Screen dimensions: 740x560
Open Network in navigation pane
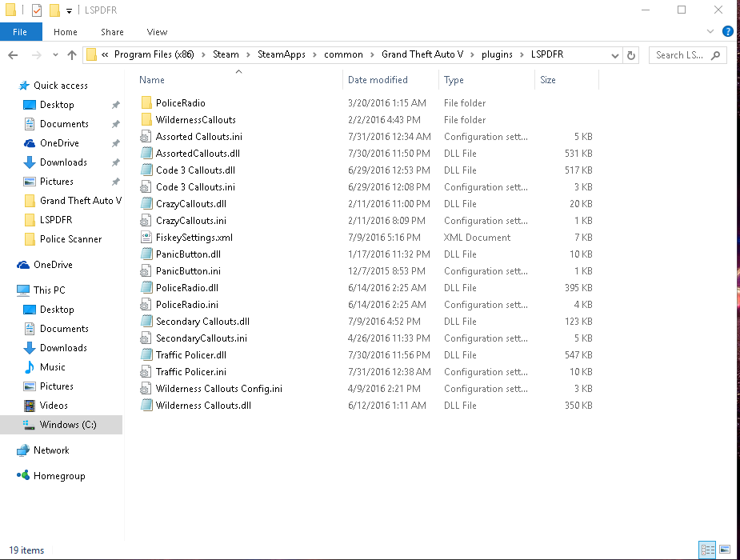pyautogui.click(x=51, y=450)
